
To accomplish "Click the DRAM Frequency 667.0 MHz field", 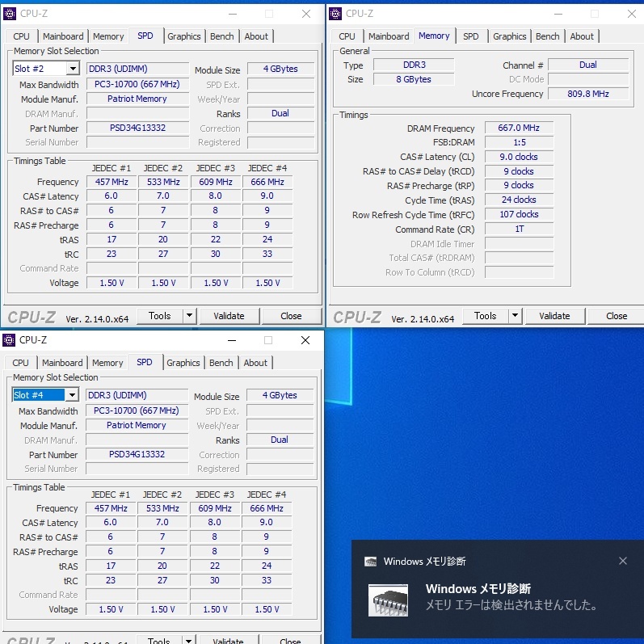I will [x=519, y=128].
